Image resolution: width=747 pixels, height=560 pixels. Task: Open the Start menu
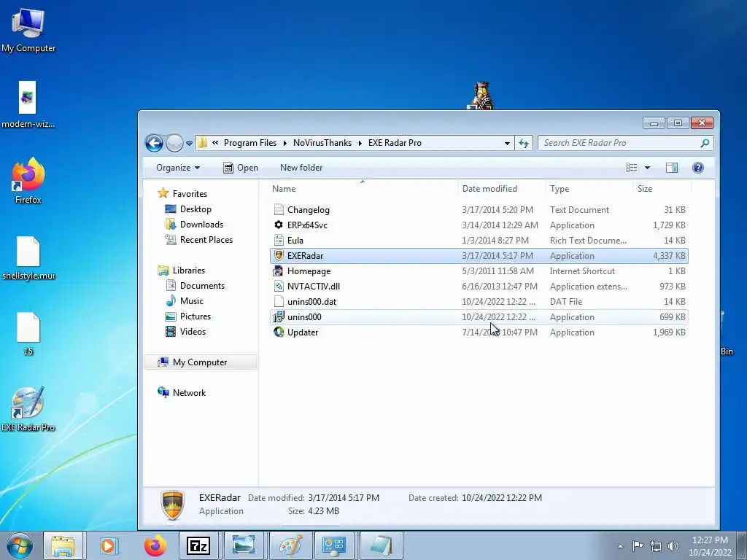point(20,545)
